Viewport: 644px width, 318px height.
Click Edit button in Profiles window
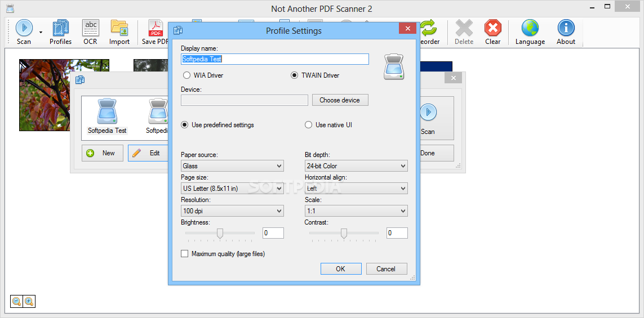tap(148, 153)
